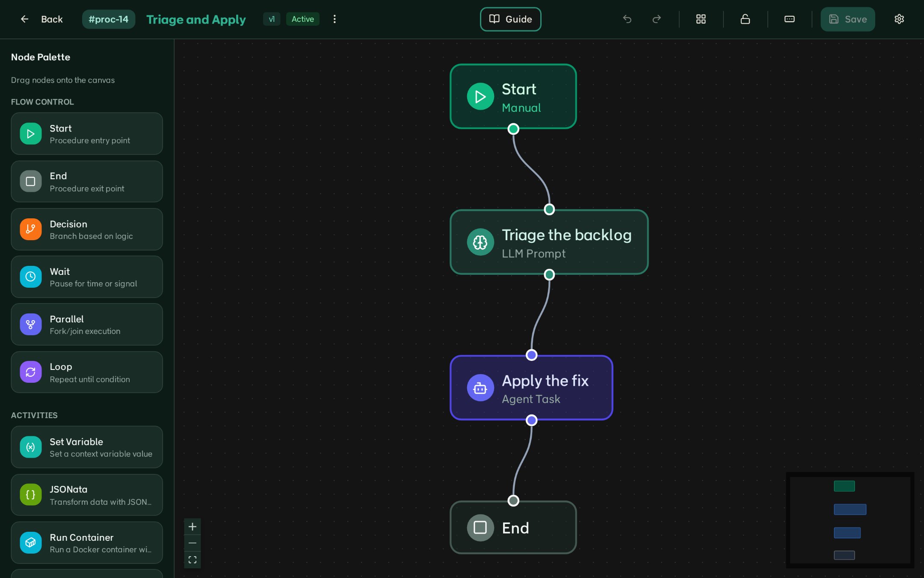Click the play icon in Start canvas node
Image resolution: width=924 pixels, height=578 pixels.
coord(480,96)
